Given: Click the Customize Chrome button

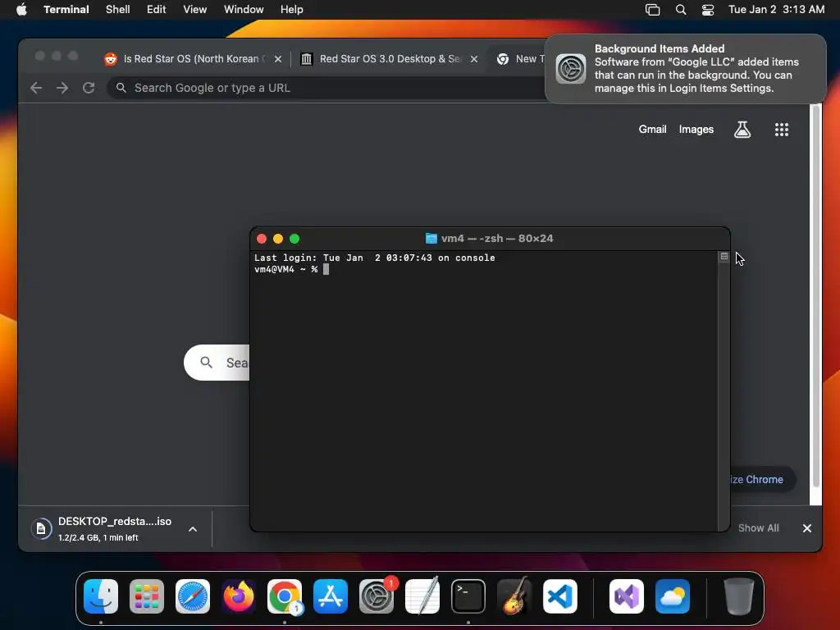Looking at the screenshot, I should [x=763, y=479].
